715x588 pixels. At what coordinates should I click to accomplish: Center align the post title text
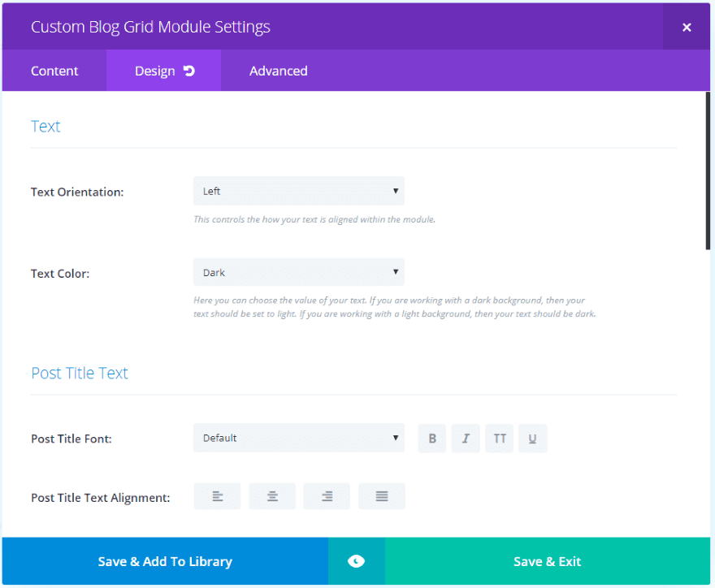coord(272,496)
